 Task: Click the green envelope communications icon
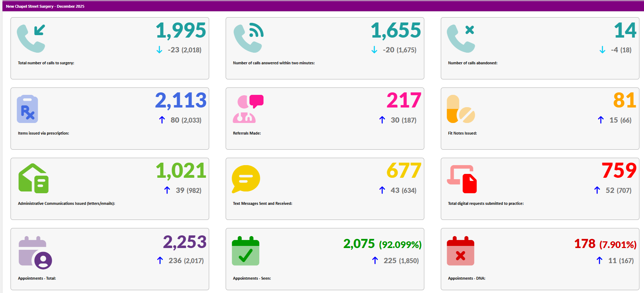pyautogui.click(x=33, y=178)
